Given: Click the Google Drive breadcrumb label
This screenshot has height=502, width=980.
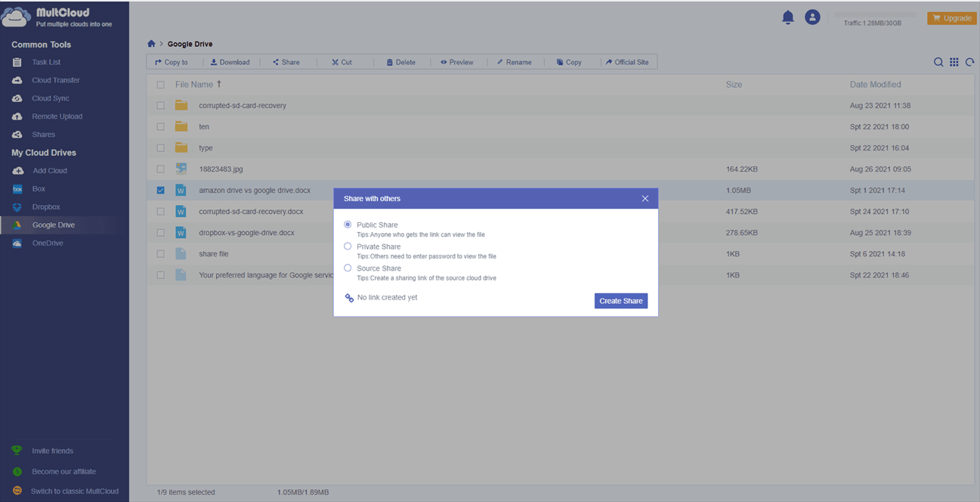Looking at the screenshot, I should [190, 44].
